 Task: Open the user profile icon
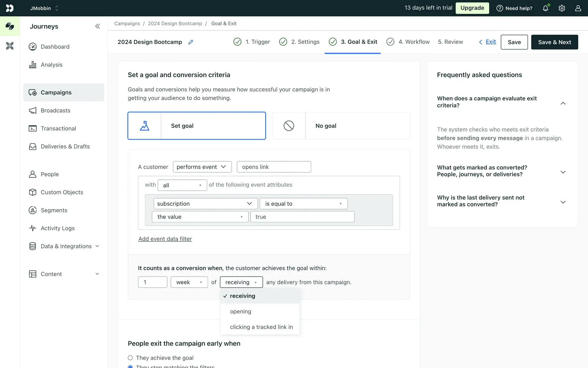click(578, 8)
